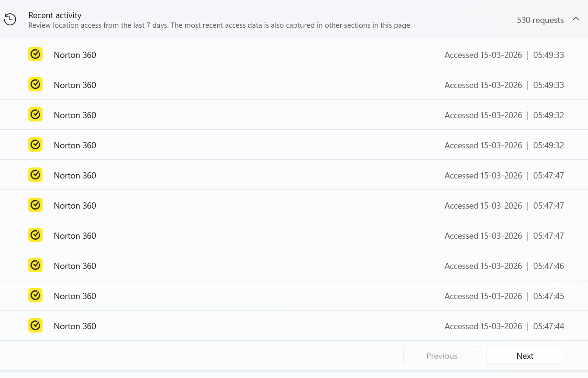This screenshot has width=588, height=378.
Task: Click the 'Accessed 15-03-2026 | 05:47:46' timestamp
Action: 504,266
